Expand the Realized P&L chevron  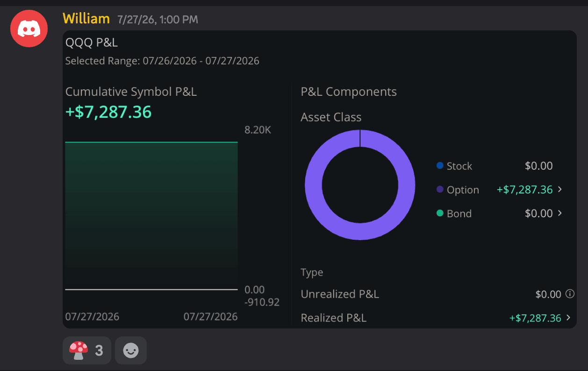(x=568, y=318)
